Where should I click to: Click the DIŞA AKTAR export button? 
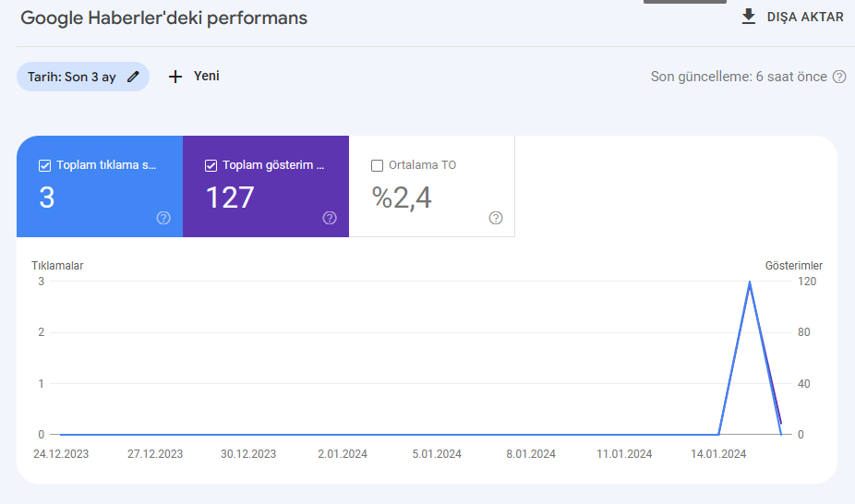click(x=792, y=17)
